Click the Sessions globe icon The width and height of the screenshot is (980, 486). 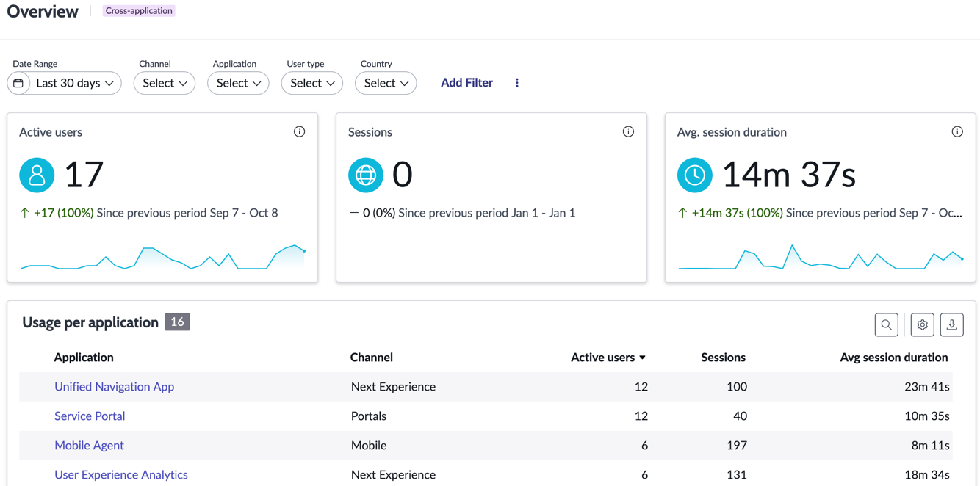click(366, 175)
